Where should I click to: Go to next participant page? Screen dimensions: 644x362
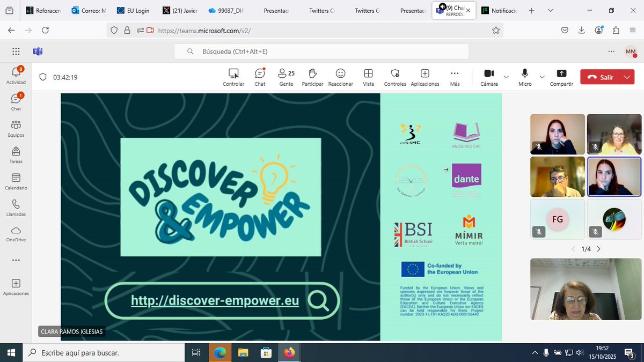click(x=598, y=249)
